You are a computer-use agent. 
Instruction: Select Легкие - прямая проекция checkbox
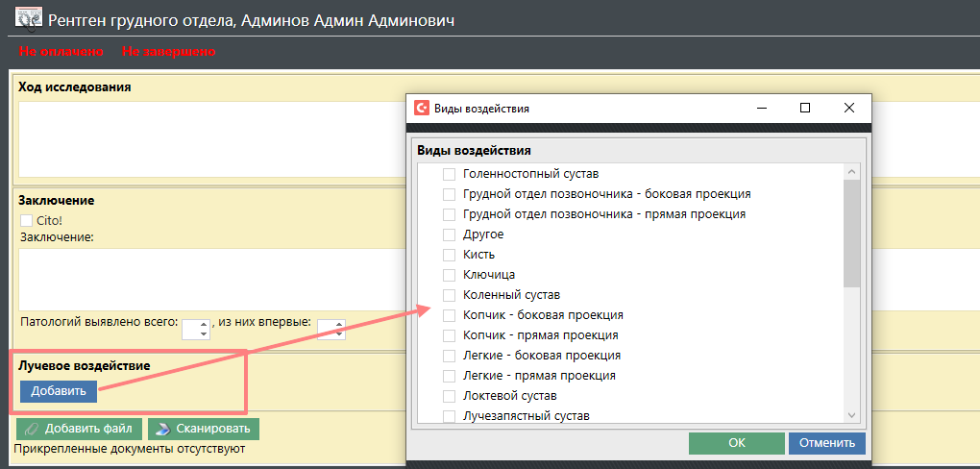[x=448, y=376]
